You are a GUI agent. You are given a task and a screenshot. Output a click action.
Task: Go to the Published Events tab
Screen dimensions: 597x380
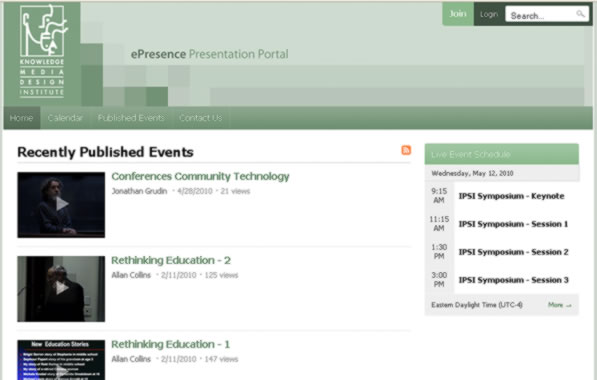[131, 118]
